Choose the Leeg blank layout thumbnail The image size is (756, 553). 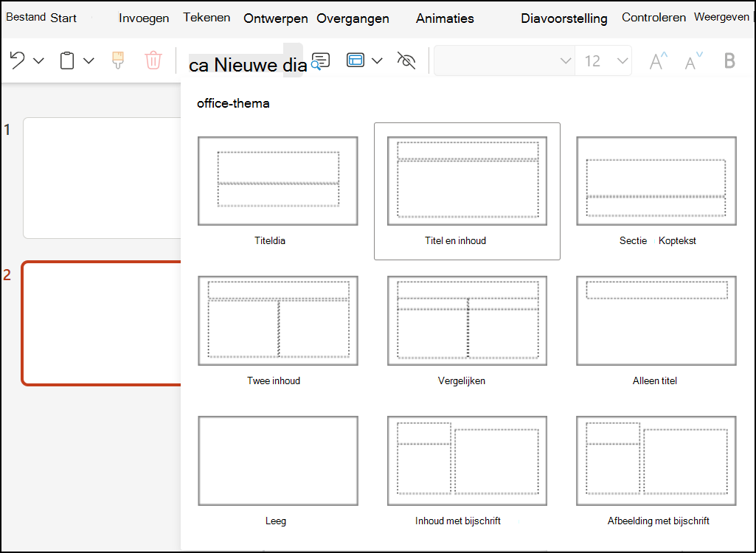point(278,461)
